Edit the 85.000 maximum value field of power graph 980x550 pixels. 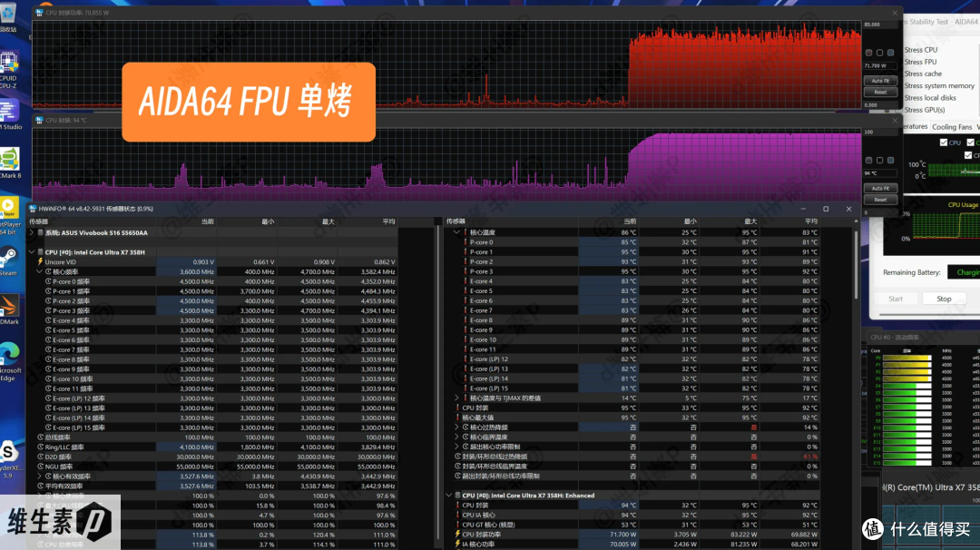880,25
